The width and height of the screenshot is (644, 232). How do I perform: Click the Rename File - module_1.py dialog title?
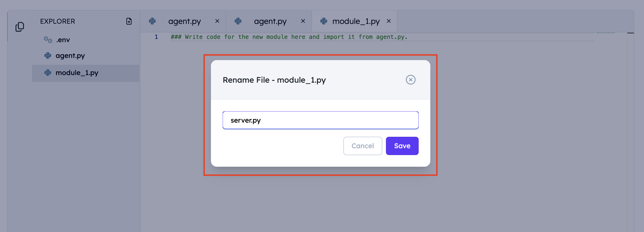(274, 80)
